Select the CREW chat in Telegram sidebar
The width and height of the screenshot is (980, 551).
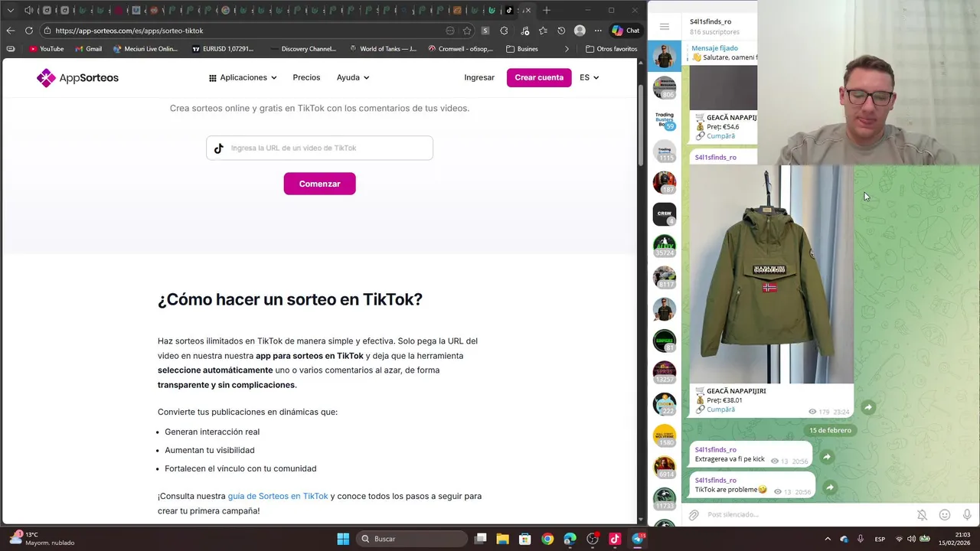point(665,214)
